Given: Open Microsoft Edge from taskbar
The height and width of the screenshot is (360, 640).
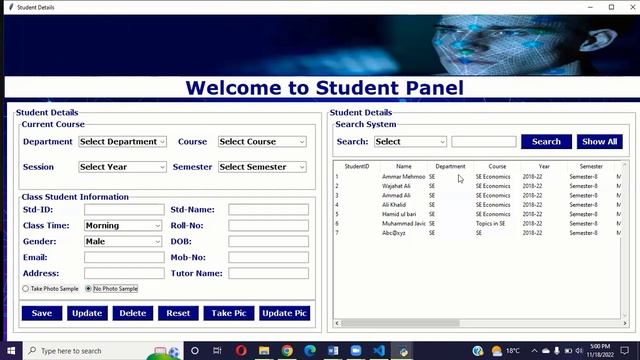Looking at the screenshot, I should click(x=310, y=351).
